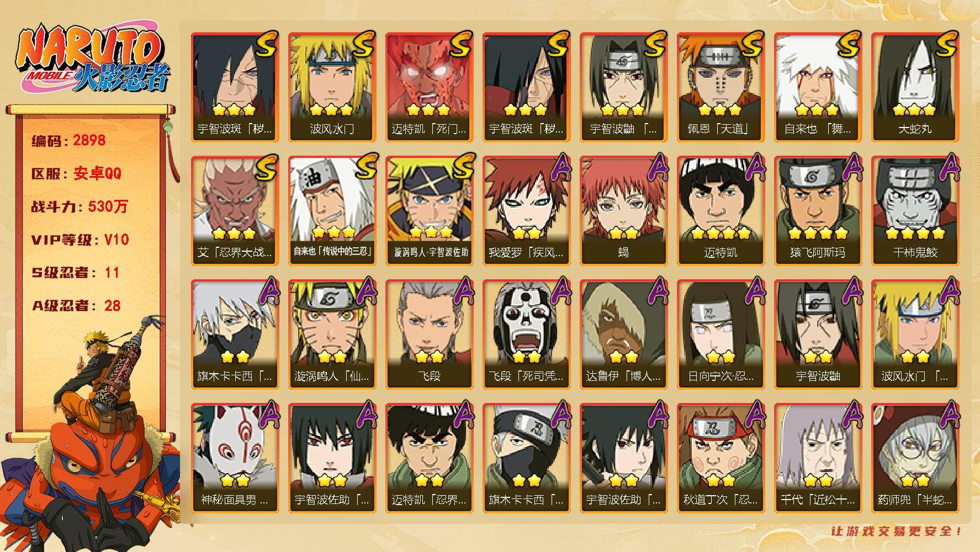Click the 编码: 2898 label
The image size is (980, 552).
(x=68, y=140)
